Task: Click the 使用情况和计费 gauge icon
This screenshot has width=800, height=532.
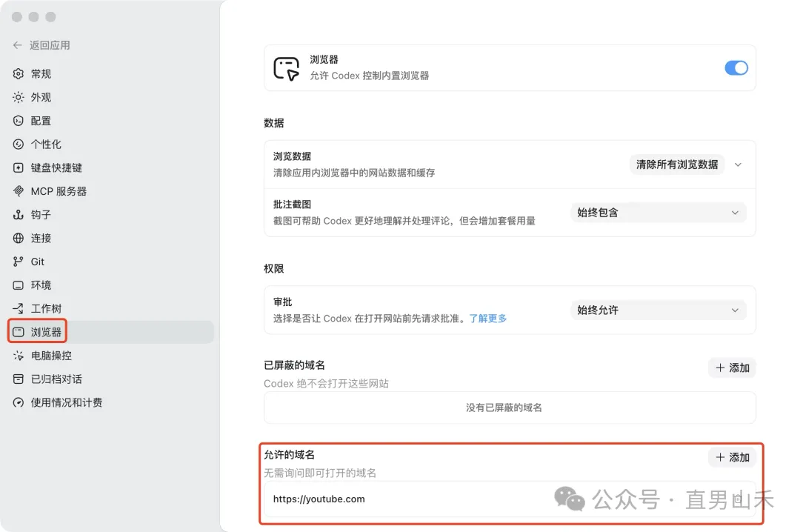Action: point(19,402)
